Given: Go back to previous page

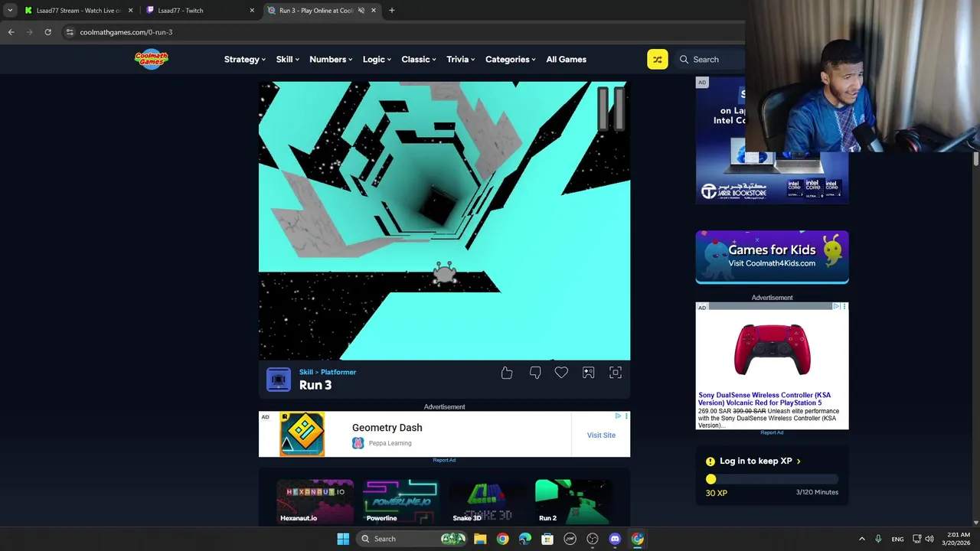Looking at the screenshot, I should (x=11, y=32).
